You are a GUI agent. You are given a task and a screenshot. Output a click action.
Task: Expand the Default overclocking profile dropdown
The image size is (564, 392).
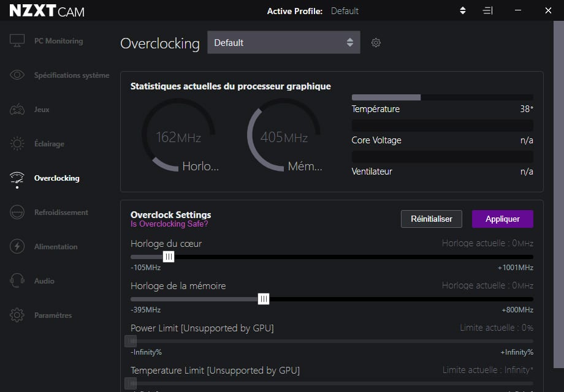coord(284,42)
